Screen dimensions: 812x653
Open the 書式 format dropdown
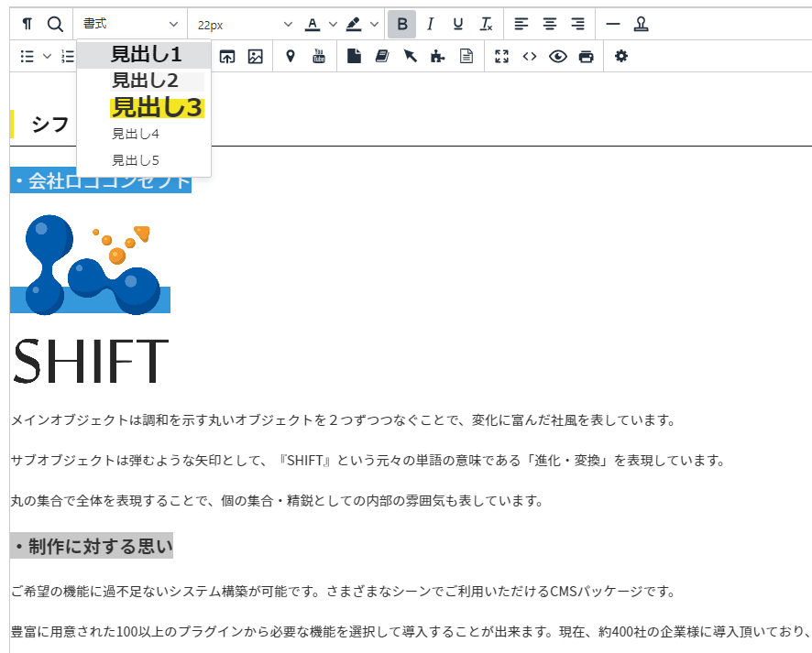[130, 24]
